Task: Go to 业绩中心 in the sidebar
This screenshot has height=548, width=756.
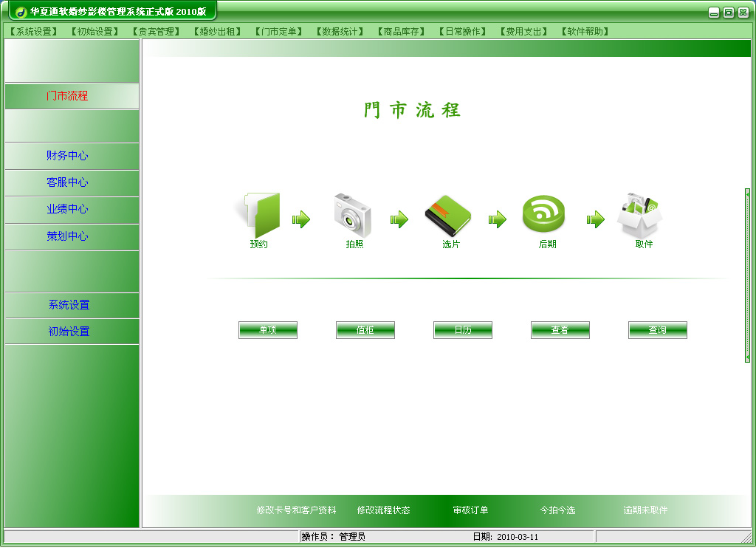Action: pyautogui.click(x=72, y=209)
